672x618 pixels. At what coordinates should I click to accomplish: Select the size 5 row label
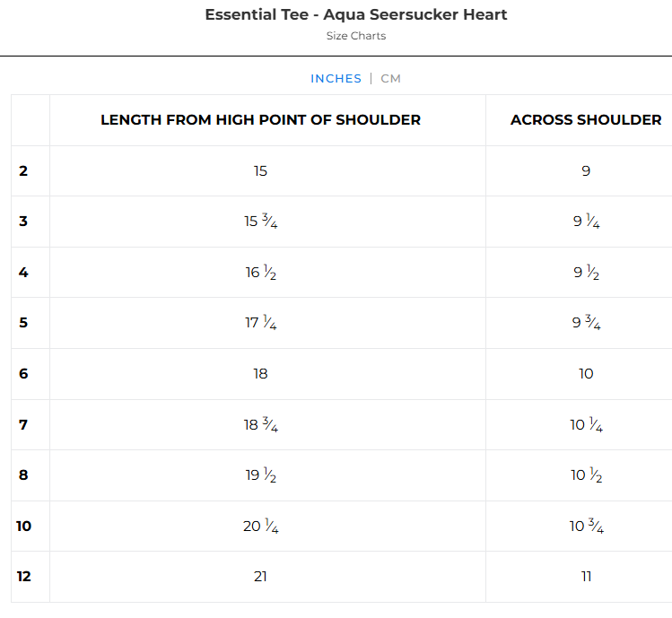click(23, 323)
